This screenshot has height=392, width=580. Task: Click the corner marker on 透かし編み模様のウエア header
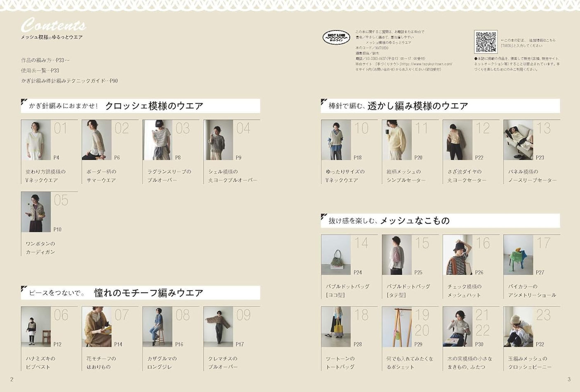323,102
